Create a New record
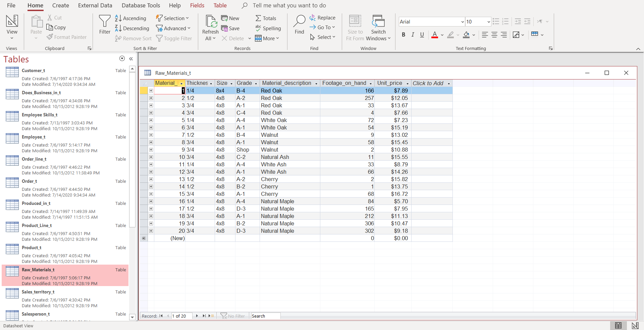Viewport: 644px width, 330px height. 230,18
